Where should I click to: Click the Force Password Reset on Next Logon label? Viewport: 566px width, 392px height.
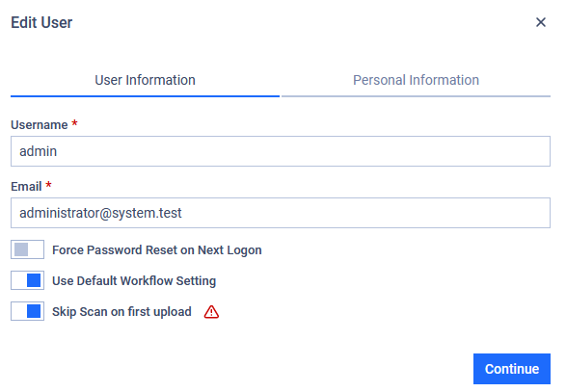coord(157,249)
